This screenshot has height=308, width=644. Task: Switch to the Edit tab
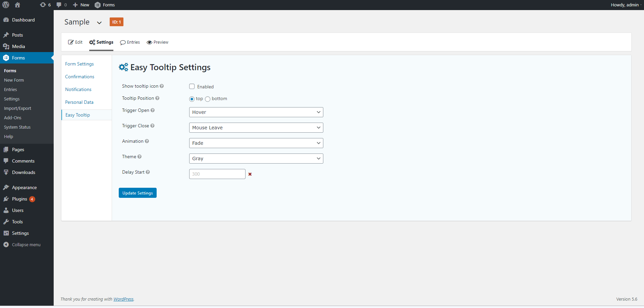(75, 42)
